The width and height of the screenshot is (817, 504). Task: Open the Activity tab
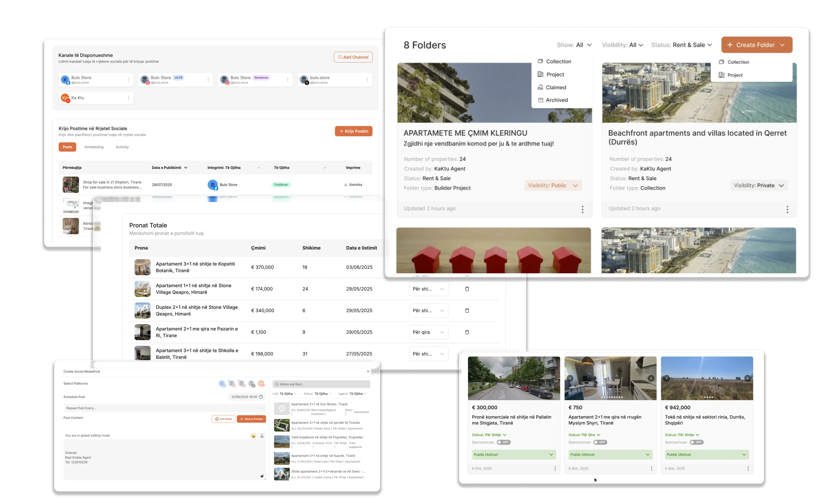coord(122,147)
